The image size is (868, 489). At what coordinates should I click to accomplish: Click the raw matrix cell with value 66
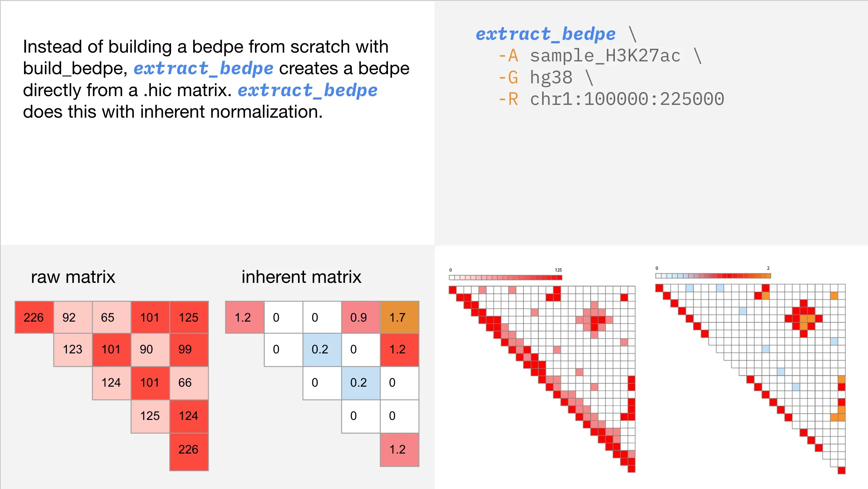coord(189,383)
